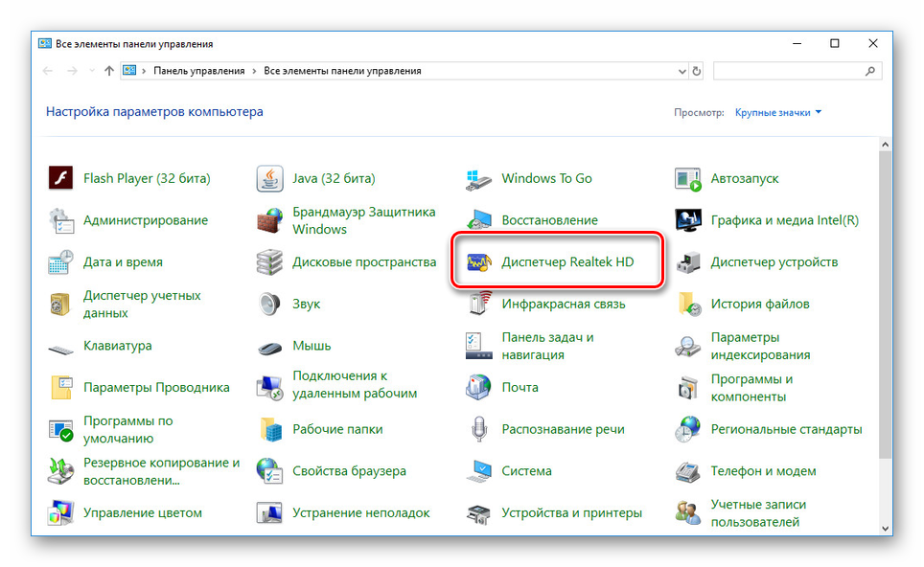This screenshot has height=567, width=924.
Task: Open the Java (32 бита) coffee cup icon
Action: [270, 178]
